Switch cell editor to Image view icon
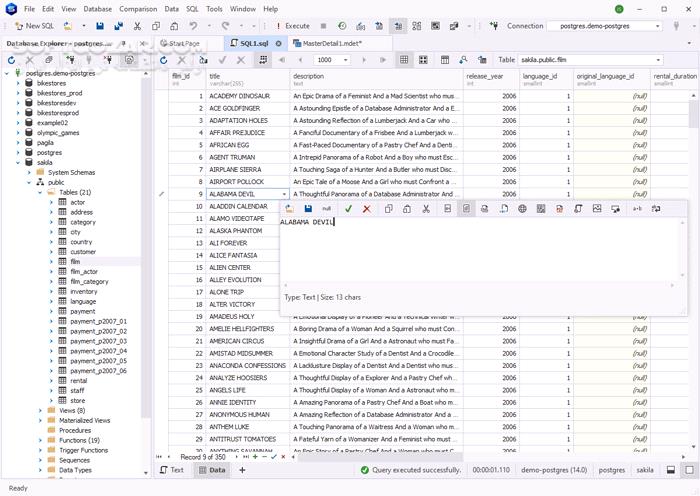The width and height of the screenshot is (700, 496). (x=597, y=208)
